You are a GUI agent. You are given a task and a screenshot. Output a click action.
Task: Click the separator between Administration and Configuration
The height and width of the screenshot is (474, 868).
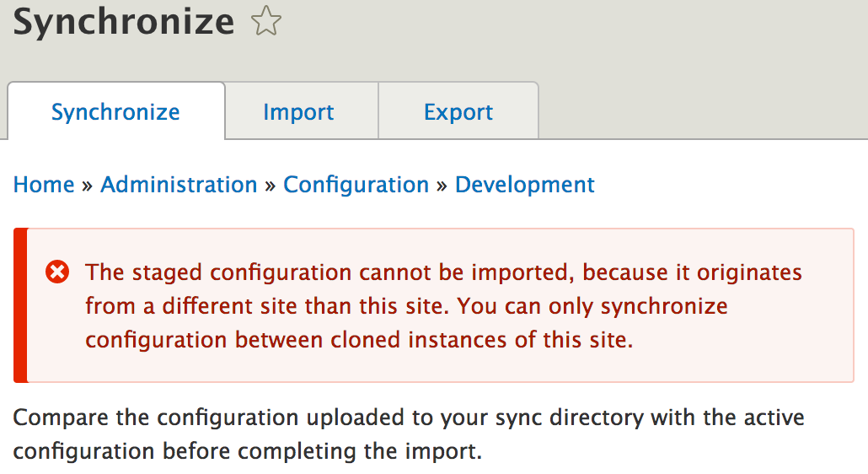pyautogui.click(x=271, y=186)
